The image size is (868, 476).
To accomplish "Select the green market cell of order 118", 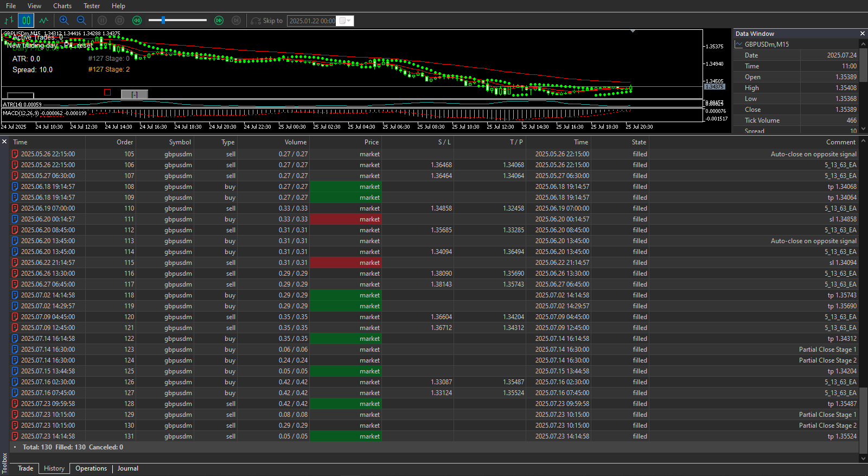I will point(346,295).
